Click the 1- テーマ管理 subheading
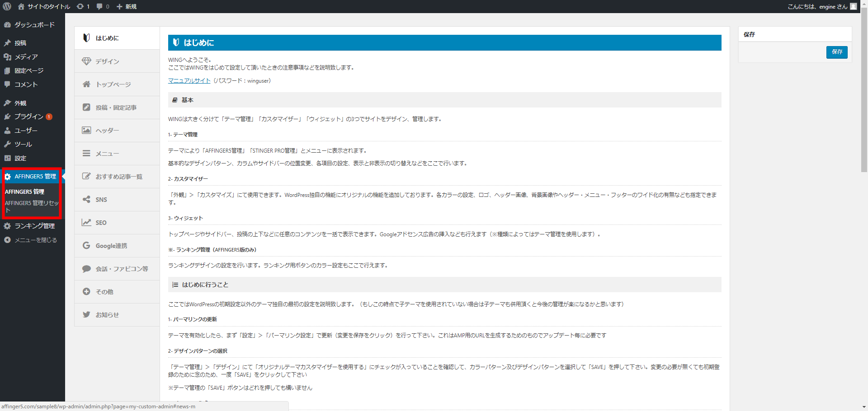The image size is (868, 411). pos(183,135)
